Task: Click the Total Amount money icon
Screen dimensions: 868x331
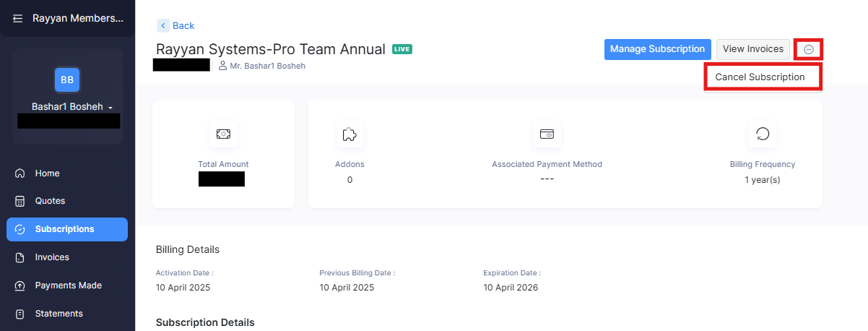Action: coord(223,134)
